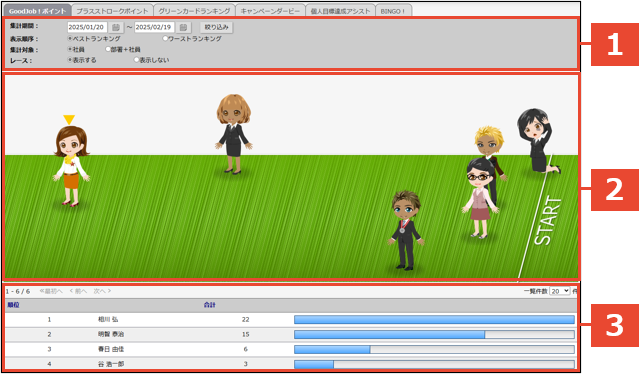Open the 一覧件数 dropdown showing 20
Viewport: 640px width, 374px height.
[560, 291]
